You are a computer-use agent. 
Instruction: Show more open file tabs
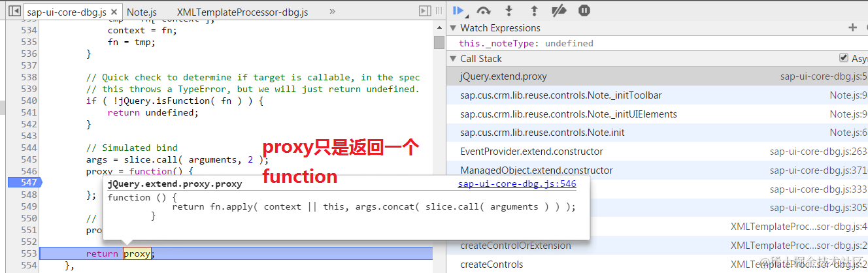click(333, 12)
